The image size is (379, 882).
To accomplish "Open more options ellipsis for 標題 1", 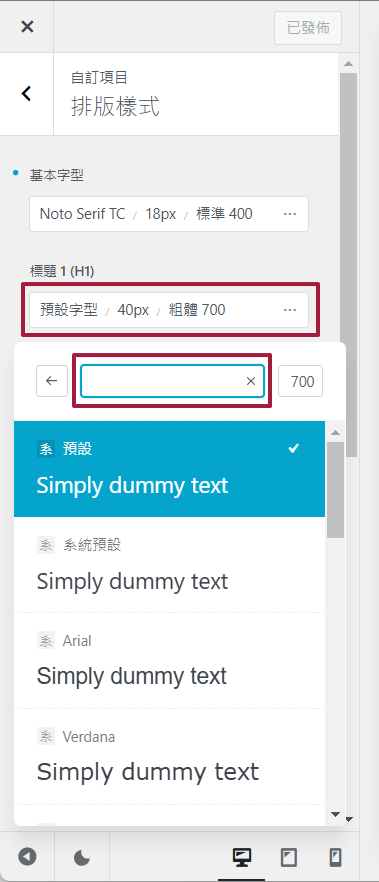I will click(290, 310).
